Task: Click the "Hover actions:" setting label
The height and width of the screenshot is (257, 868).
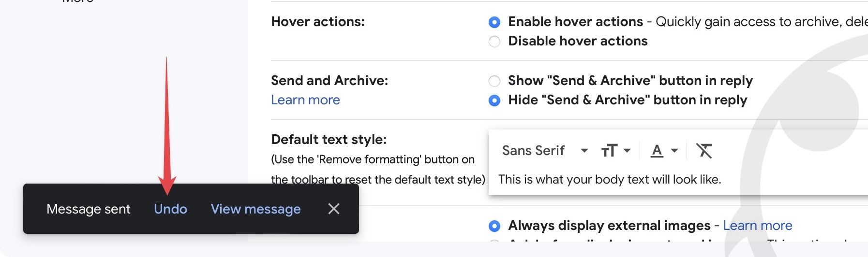Action: pos(318,22)
